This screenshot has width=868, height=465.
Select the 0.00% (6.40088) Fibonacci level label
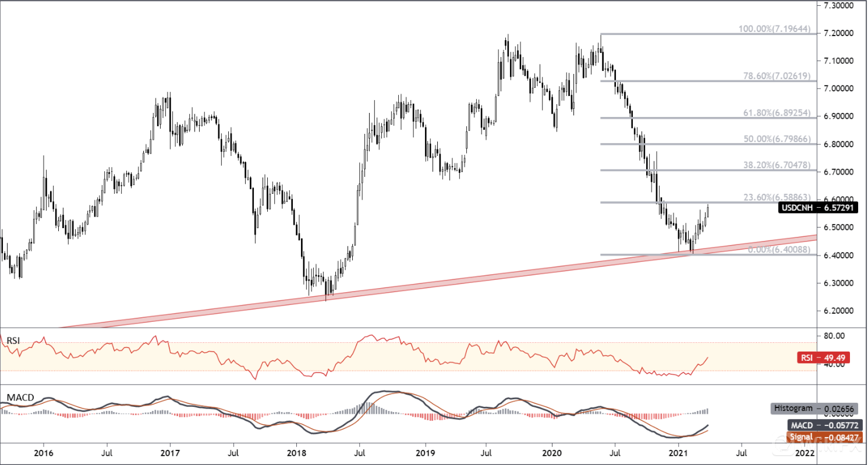[x=784, y=250]
